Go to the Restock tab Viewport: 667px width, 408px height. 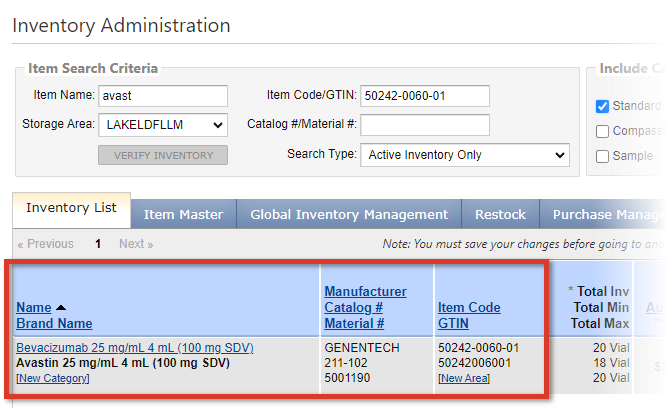500,214
